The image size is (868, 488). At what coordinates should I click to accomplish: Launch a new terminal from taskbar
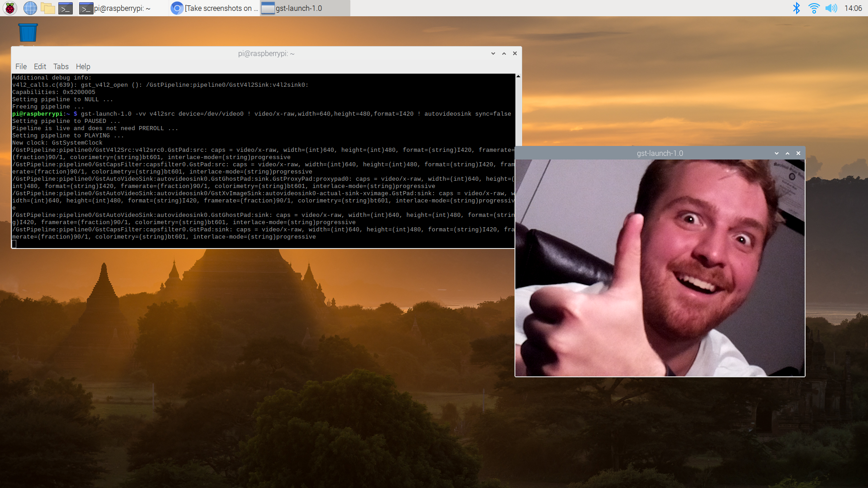[x=66, y=8]
